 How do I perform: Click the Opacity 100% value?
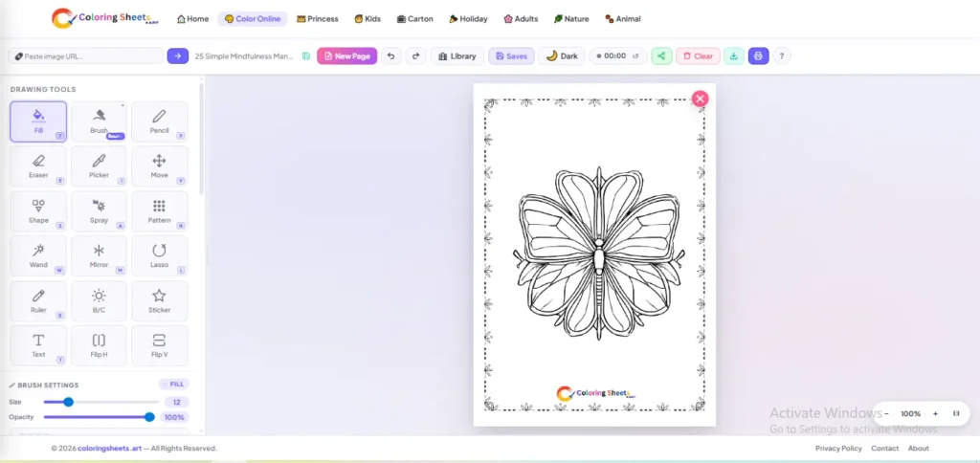click(x=174, y=417)
